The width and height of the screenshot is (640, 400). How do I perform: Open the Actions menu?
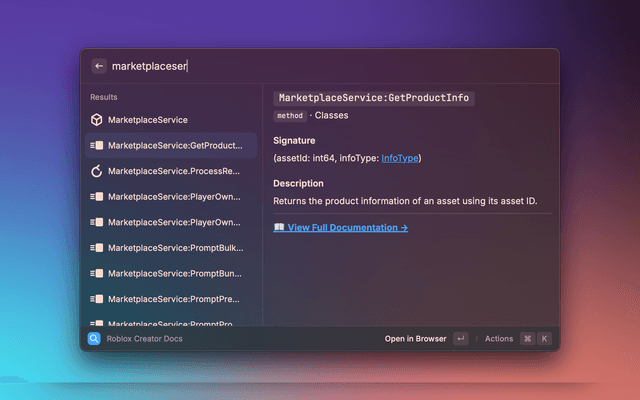[x=498, y=339]
